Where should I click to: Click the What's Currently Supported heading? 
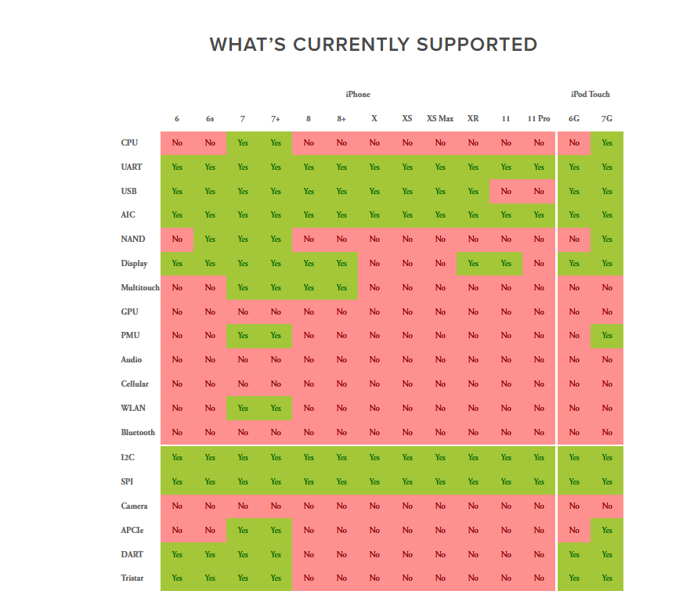pyautogui.click(x=374, y=45)
